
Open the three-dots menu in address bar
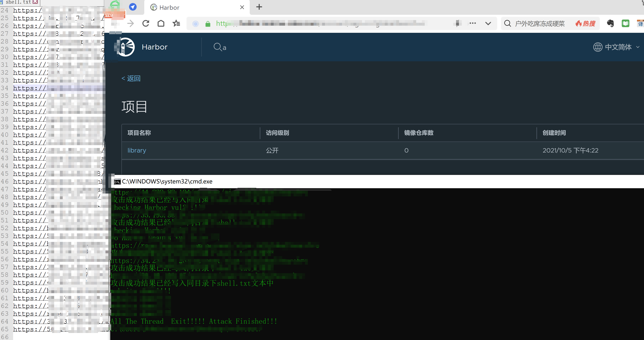click(x=472, y=23)
